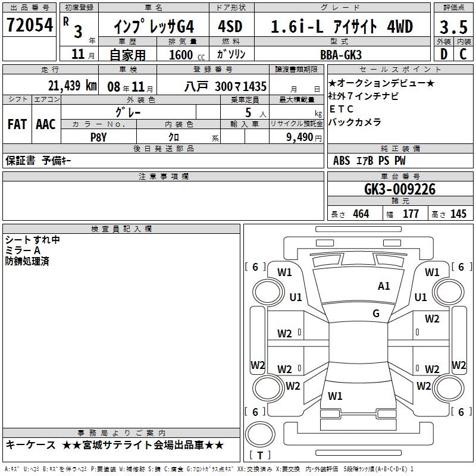The height and width of the screenshot is (476, 476).
Task: Click the inspector note ミラーA
Action: 23,250
